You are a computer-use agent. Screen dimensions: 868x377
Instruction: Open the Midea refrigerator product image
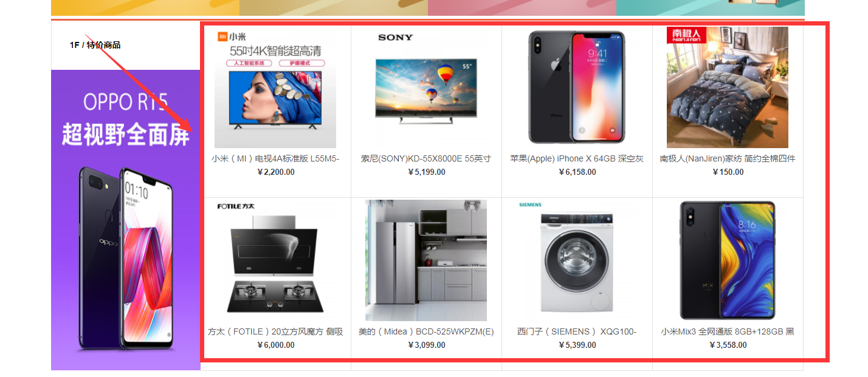click(x=426, y=260)
